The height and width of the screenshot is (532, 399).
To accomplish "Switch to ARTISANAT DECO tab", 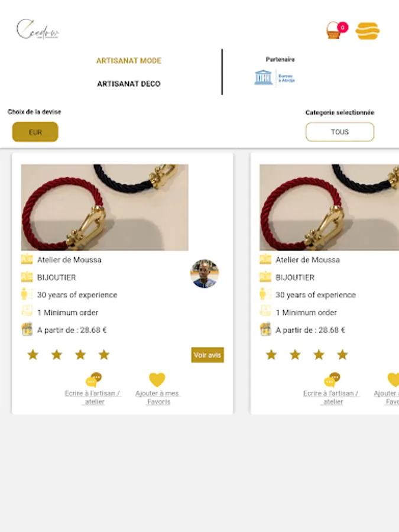I will (129, 84).
